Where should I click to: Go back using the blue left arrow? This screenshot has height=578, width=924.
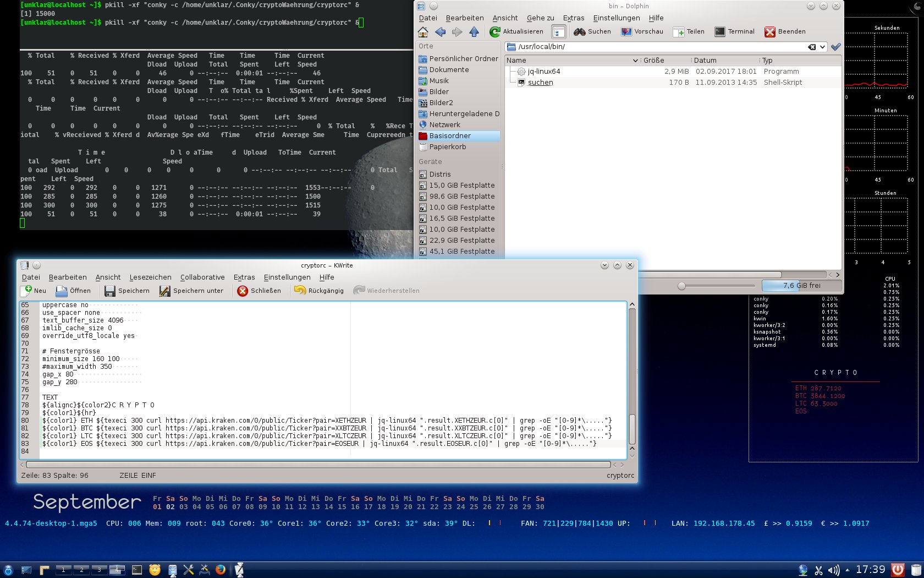[x=440, y=32]
